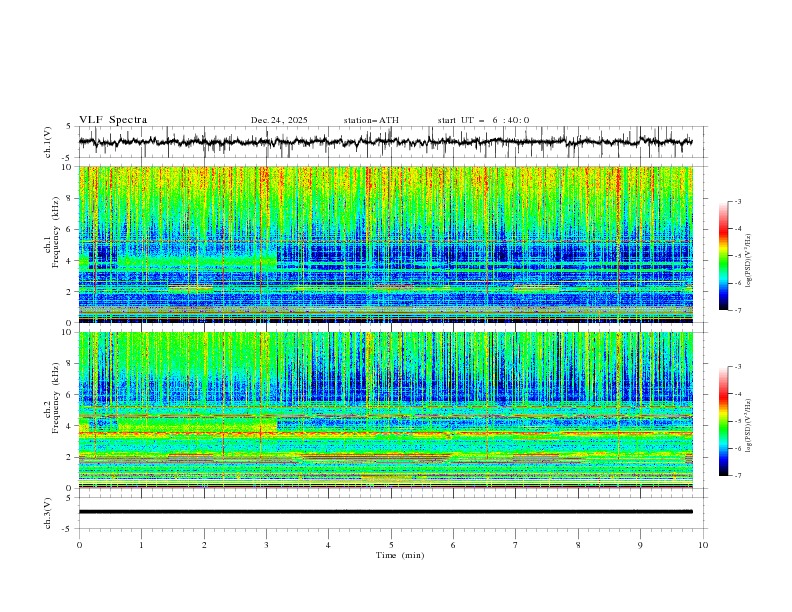Click the "0" tick on the time axis
792x612 pixels.
click(79, 545)
